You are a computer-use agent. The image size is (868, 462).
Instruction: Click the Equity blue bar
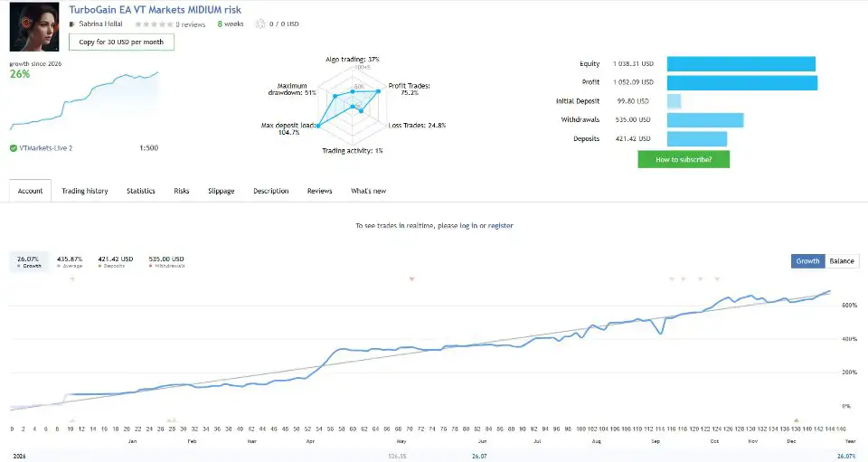pyautogui.click(x=741, y=63)
